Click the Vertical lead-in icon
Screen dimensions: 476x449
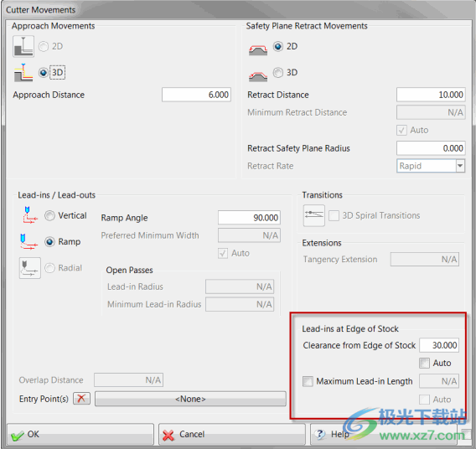[30, 215]
